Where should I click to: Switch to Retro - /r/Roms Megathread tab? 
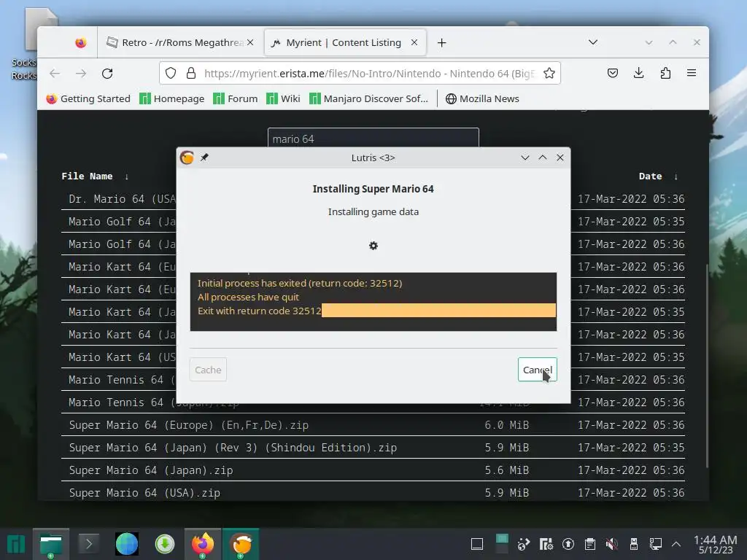[x=181, y=42]
